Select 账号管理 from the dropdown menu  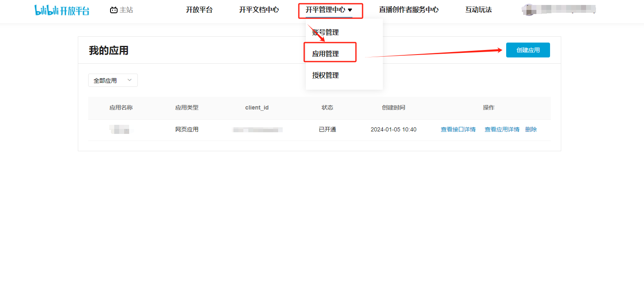tap(325, 32)
